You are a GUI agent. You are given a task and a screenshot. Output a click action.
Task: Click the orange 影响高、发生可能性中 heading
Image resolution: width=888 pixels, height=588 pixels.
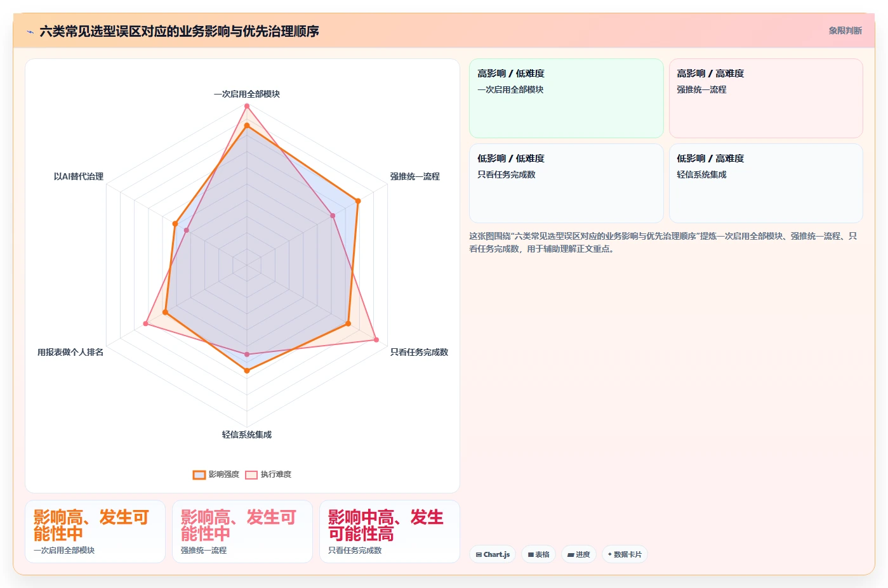[x=91, y=525]
